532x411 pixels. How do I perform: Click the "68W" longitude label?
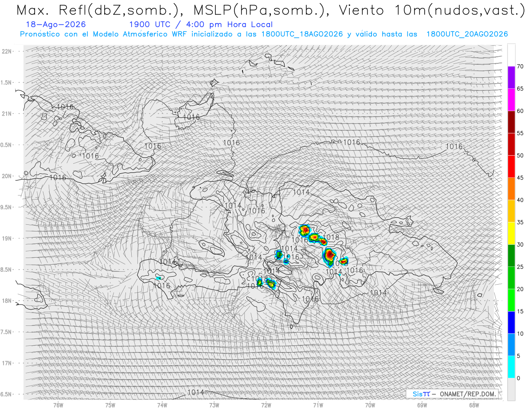pyautogui.click(x=474, y=405)
